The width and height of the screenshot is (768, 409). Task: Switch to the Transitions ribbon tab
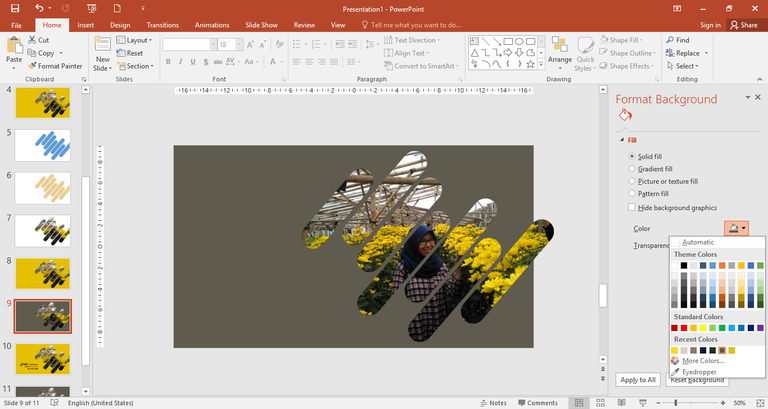coord(162,24)
